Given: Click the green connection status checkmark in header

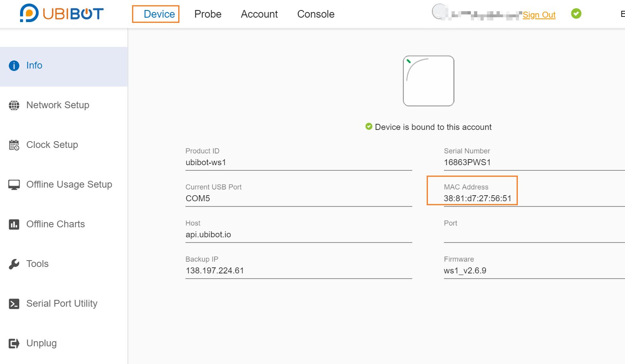Looking at the screenshot, I should [x=576, y=14].
